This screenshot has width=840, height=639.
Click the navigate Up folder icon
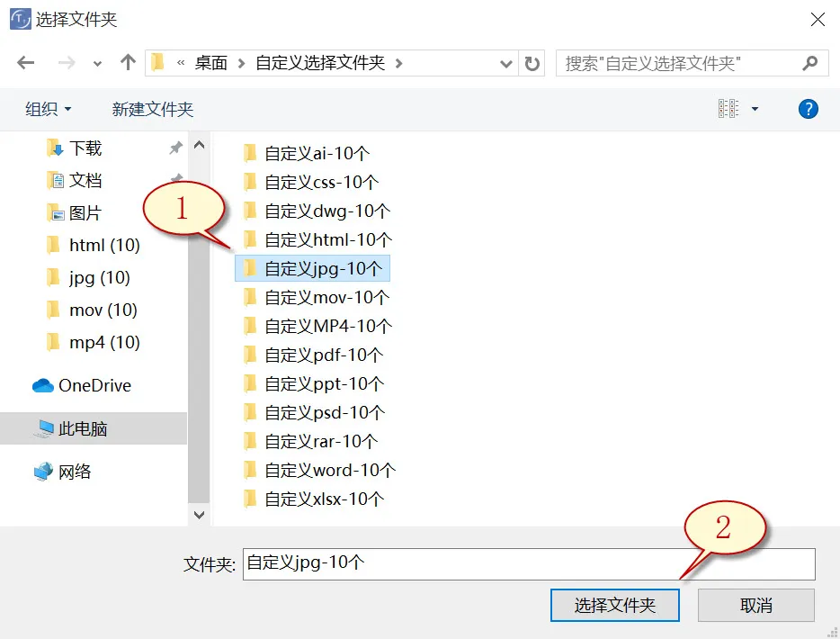[x=127, y=62]
